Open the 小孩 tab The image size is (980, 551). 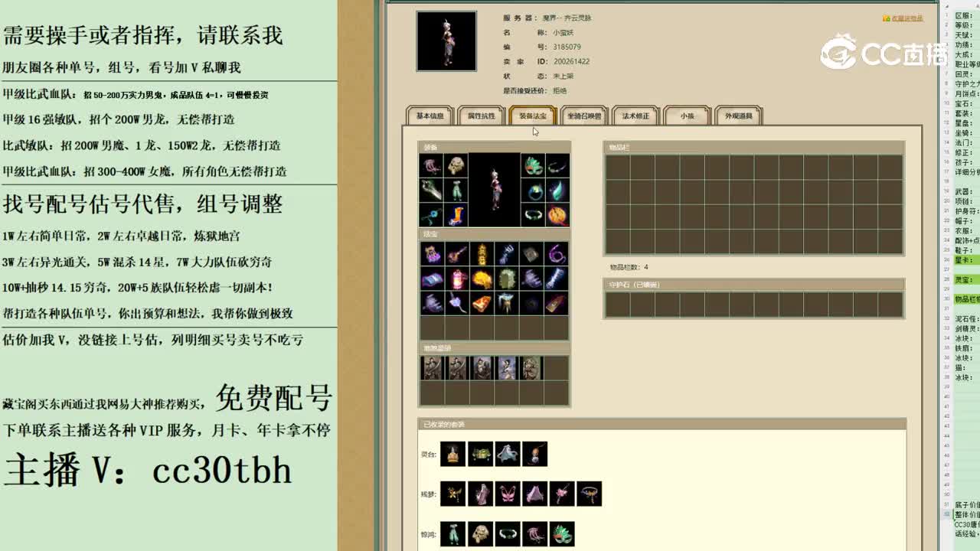tap(687, 116)
